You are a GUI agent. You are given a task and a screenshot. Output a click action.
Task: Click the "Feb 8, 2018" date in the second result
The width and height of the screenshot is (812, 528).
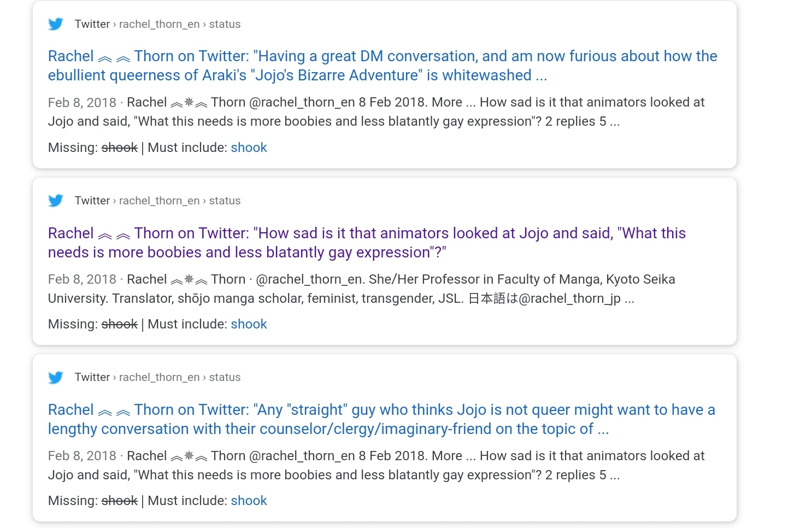[82, 279]
